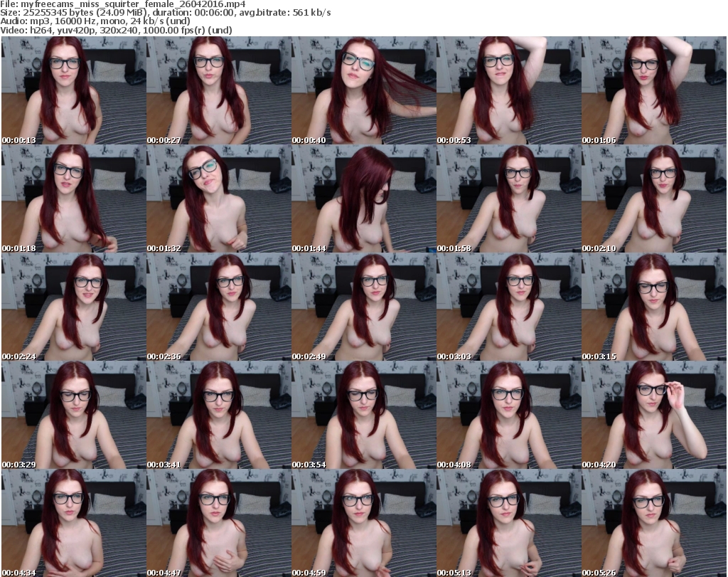This screenshot has height=577, width=728.
Task: Select the thumbnail stamped 00:00:13
Action: 74,90
